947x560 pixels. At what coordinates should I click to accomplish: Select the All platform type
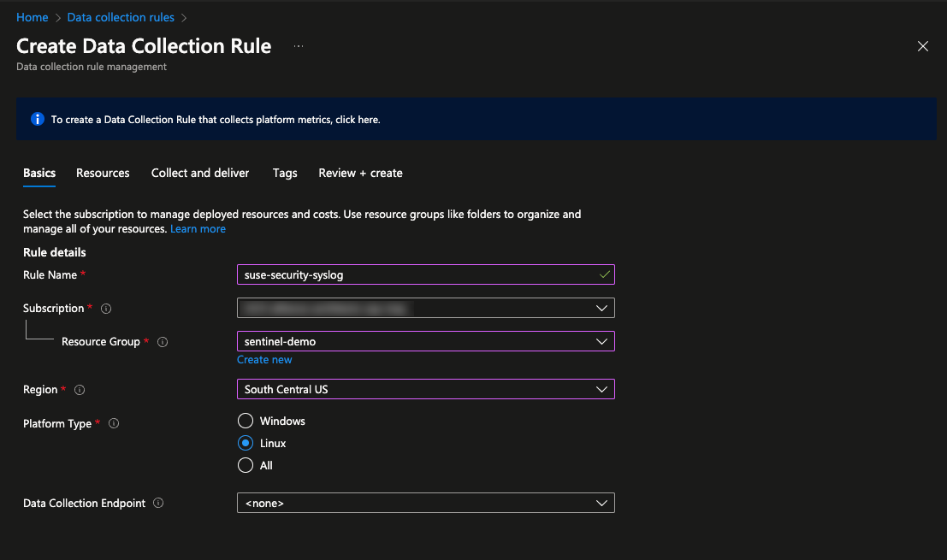[x=246, y=465]
